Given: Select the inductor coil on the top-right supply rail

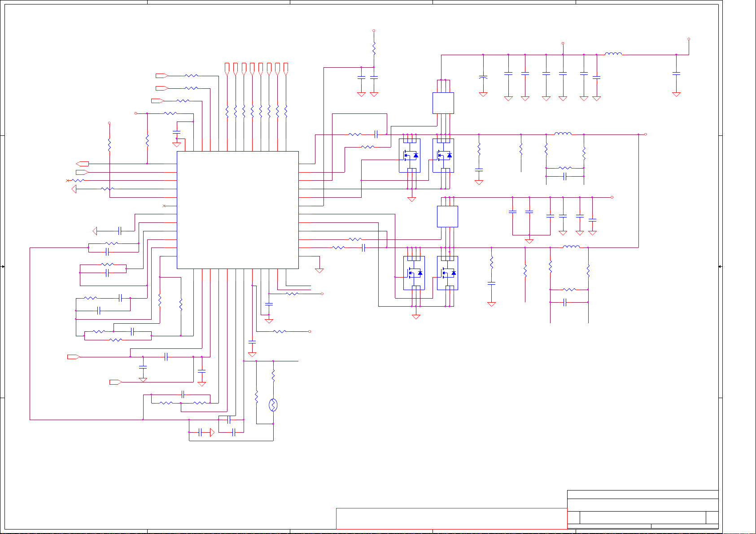Looking at the screenshot, I should point(613,54).
